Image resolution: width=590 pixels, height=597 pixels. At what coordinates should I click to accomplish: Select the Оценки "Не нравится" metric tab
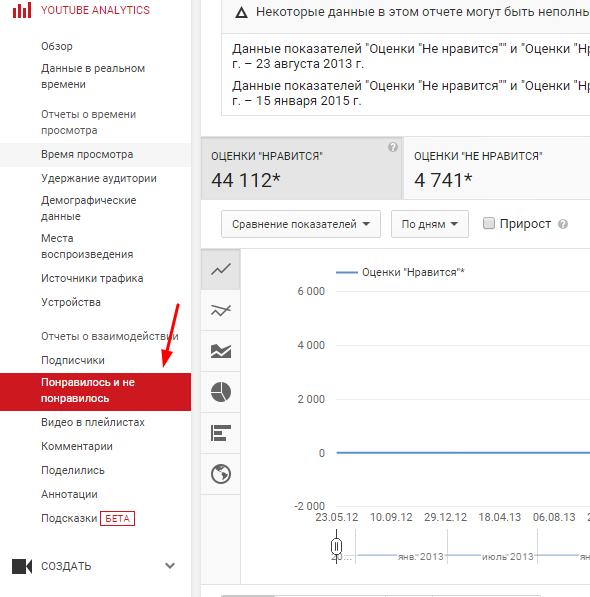point(497,168)
